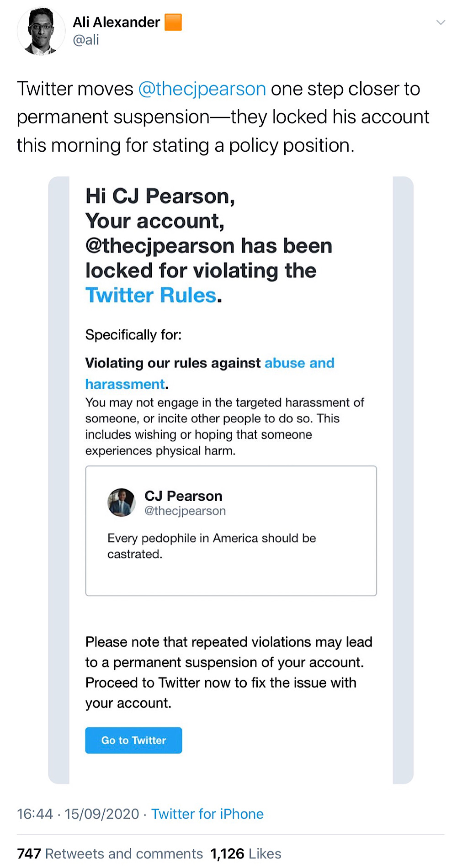Click the @thecjpearson handle in the embedded tweet
The height and width of the screenshot is (868, 457).
point(185,511)
